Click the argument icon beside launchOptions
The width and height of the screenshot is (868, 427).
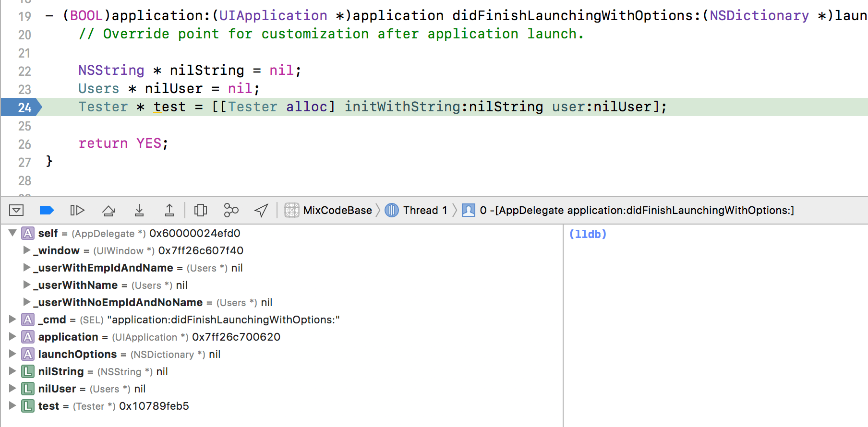[x=28, y=354]
